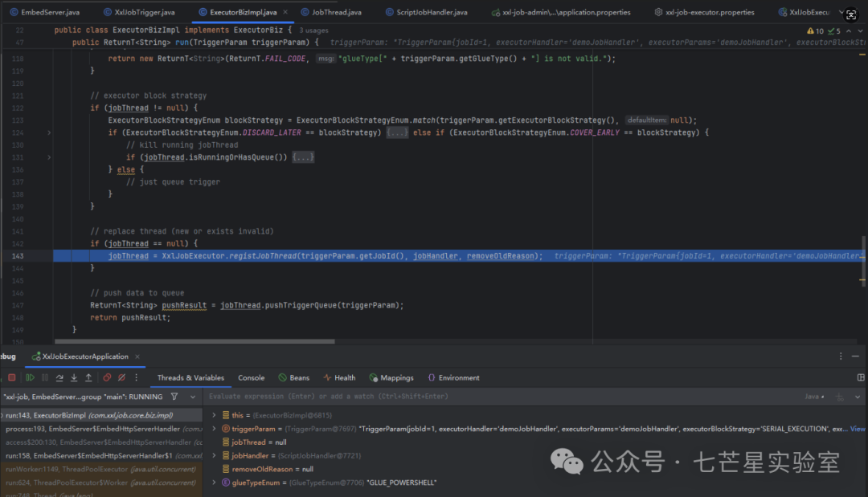The image size is (868, 497).
Task: Select the jobThread = null variable
Action: (259, 442)
